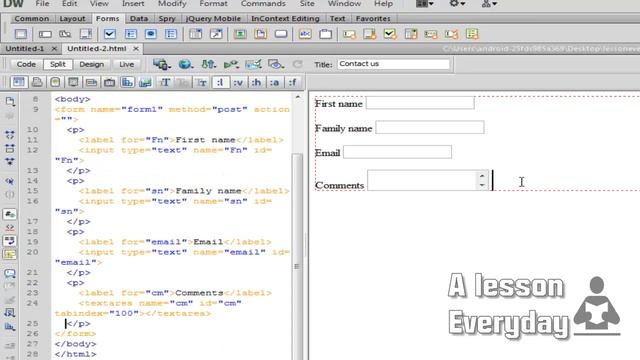Open the Multiscreen preview dropdown

[162, 64]
